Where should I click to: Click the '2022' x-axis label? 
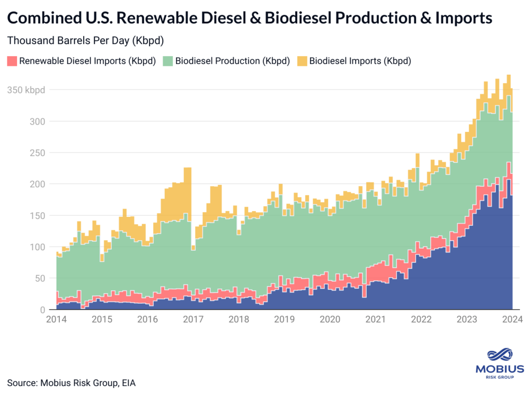(x=421, y=319)
